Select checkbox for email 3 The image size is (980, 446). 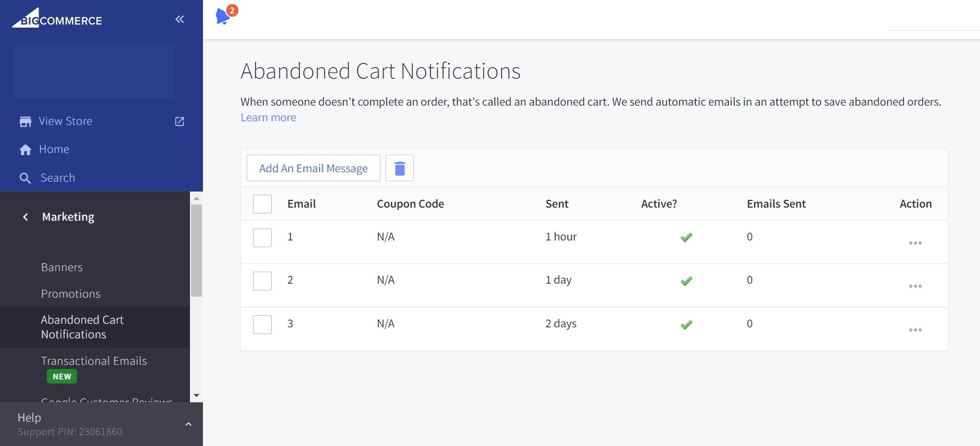coord(262,325)
